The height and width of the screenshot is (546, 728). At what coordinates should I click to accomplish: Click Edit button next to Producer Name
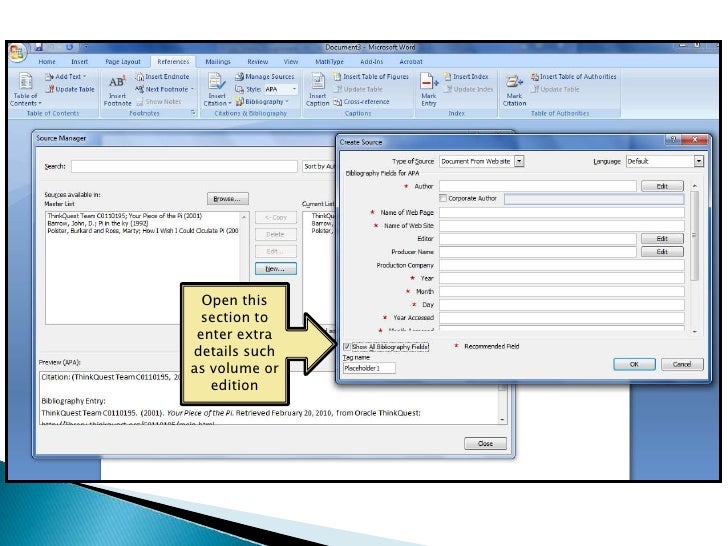coord(662,252)
